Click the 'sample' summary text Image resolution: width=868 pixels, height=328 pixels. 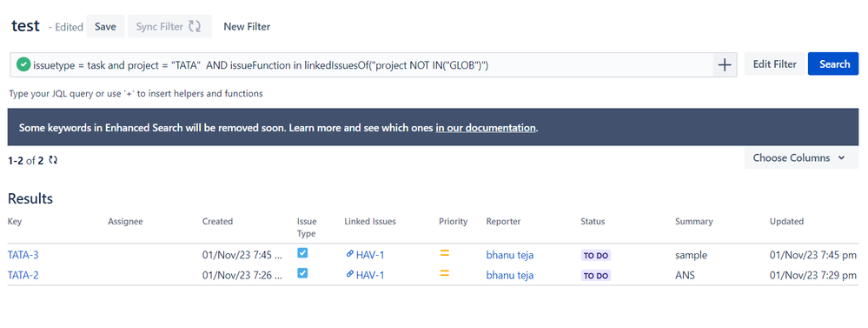click(x=691, y=255)
